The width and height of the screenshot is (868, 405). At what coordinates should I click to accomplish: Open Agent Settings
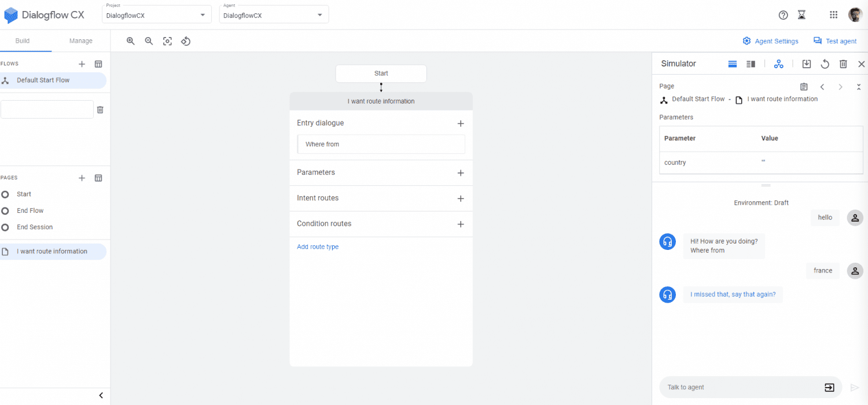click(x=770, y=41)
